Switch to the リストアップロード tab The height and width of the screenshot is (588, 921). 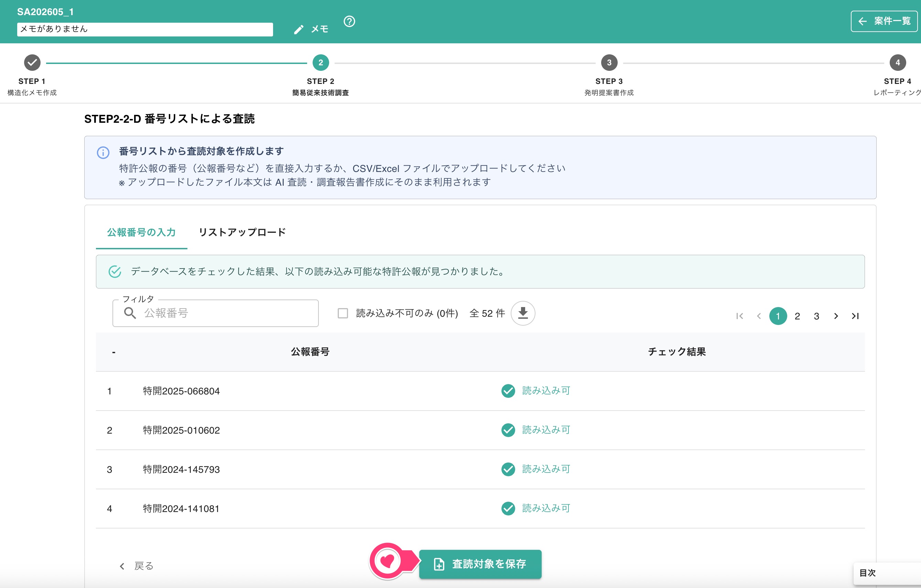pos(242,232)
